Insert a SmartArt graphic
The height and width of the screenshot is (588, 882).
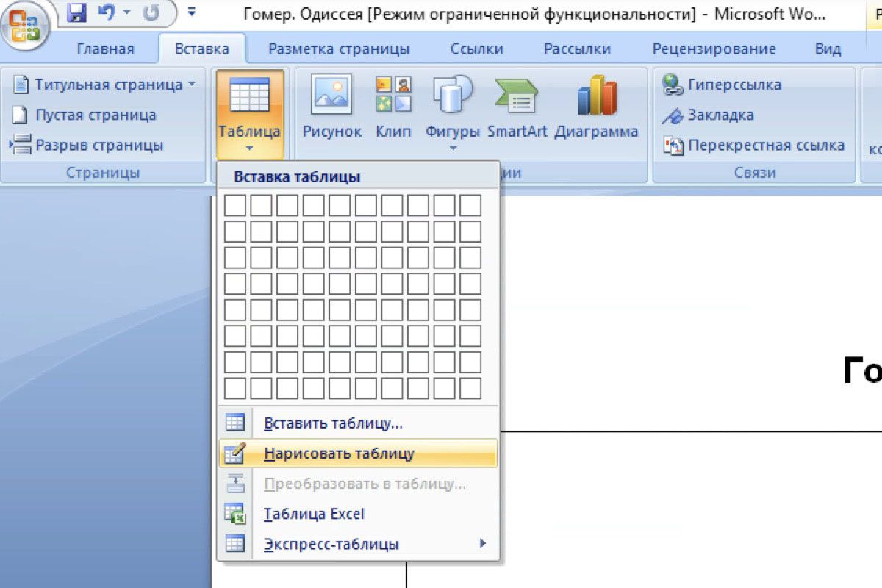[x=517, y=109]
